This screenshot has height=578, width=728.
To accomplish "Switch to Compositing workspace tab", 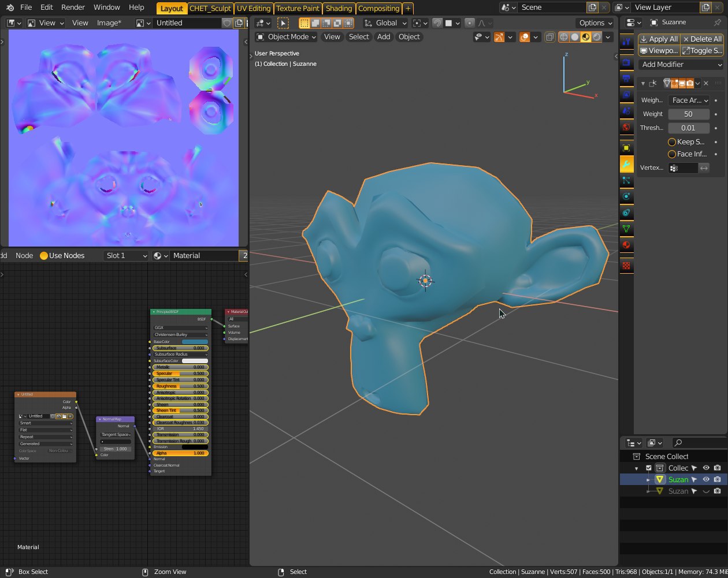I will click(x=378, y=8).
